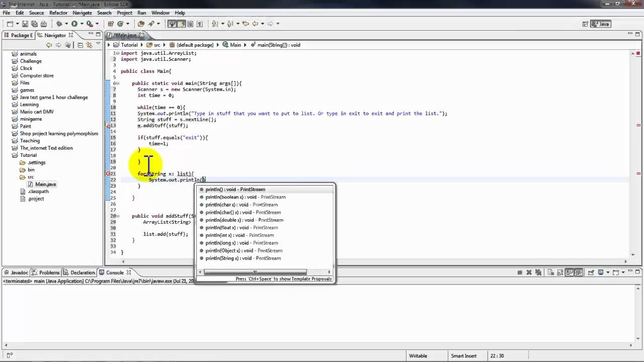The image size is (644, 362).
Task: Click the New Java Package icon
Action: tap(111, 24)
